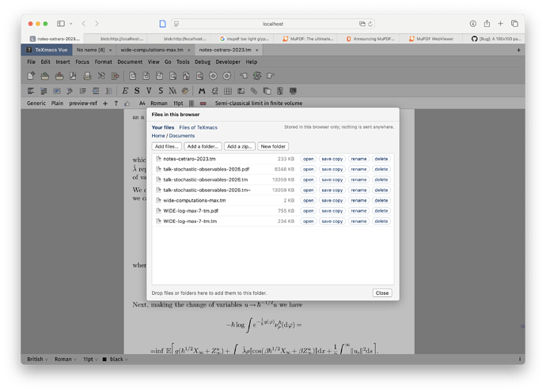Click the Insert link chain icon
This screenshot has height=392, width=546.
pos(254,91)
